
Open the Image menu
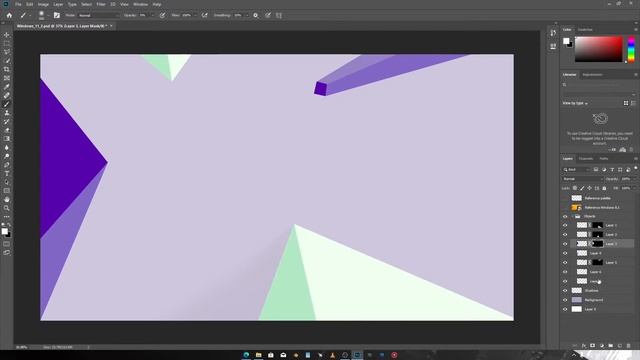(x=43, y=4)
